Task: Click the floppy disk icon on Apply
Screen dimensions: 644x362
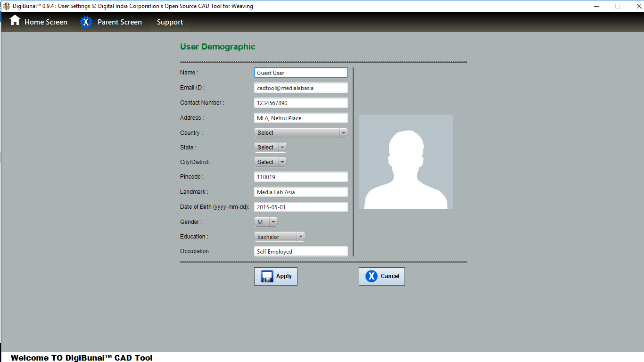Action: click(267, 276)
